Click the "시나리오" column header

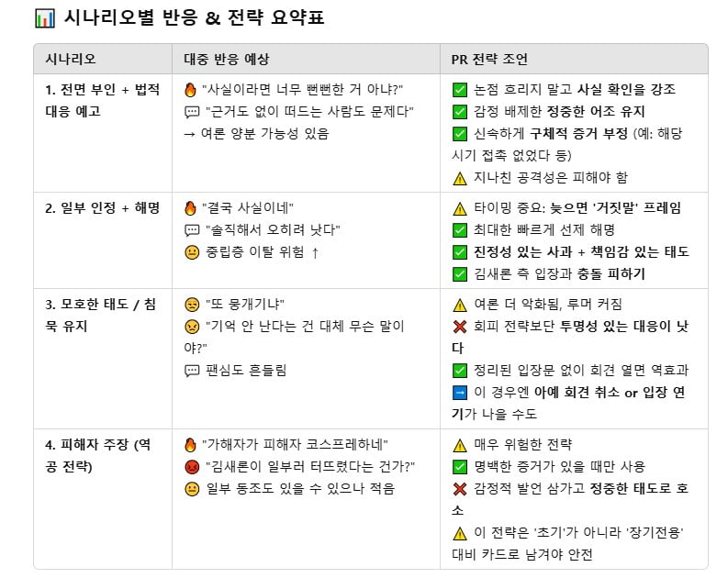71,59
